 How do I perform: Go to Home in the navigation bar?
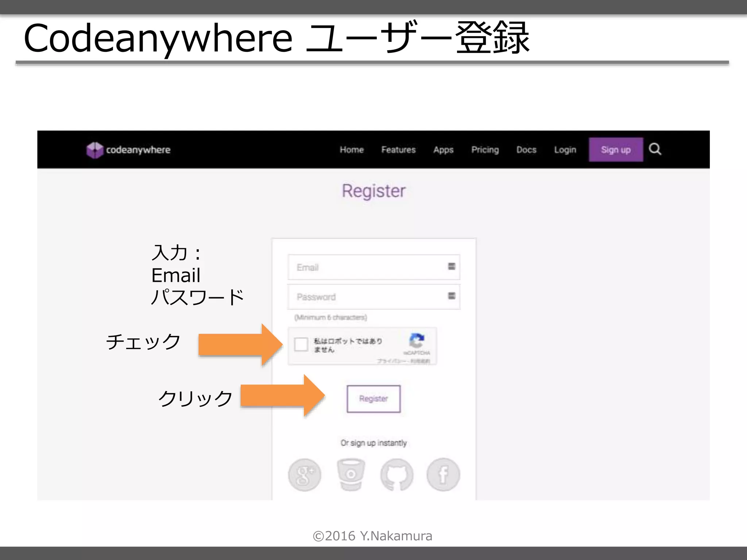tap(352, 150)
